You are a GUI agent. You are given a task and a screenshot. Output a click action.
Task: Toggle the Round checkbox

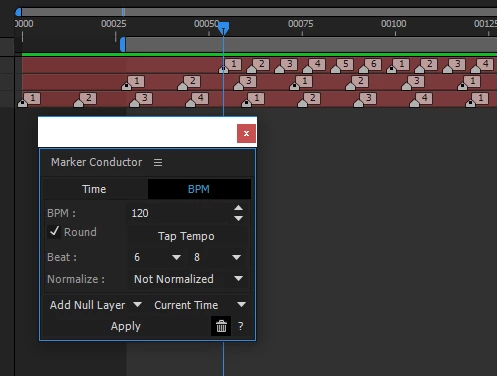tap(54, 231)
